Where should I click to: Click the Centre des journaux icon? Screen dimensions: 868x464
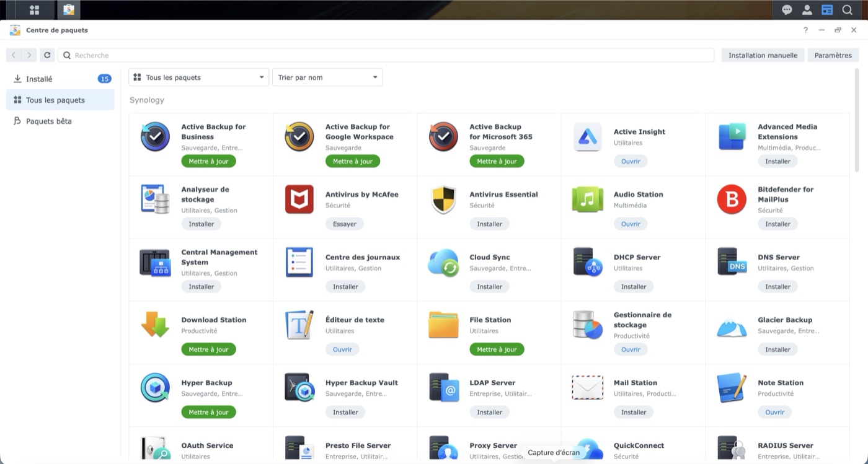coord(299,263)
